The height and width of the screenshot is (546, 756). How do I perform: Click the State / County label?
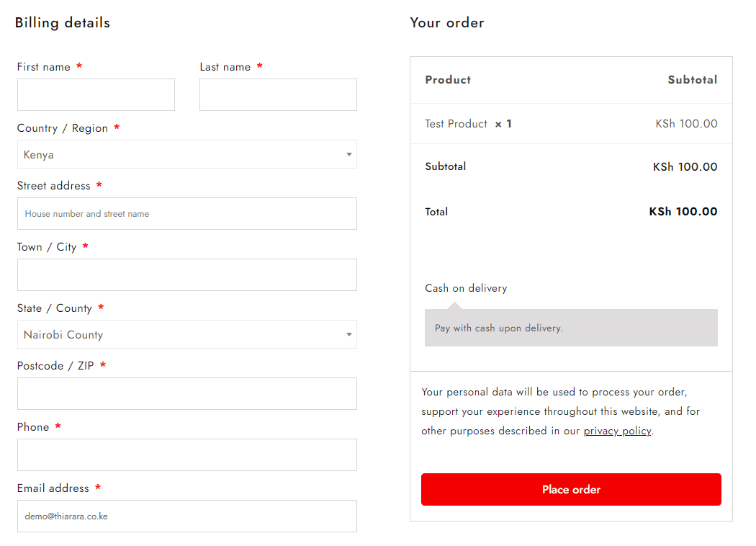point(55,308)
